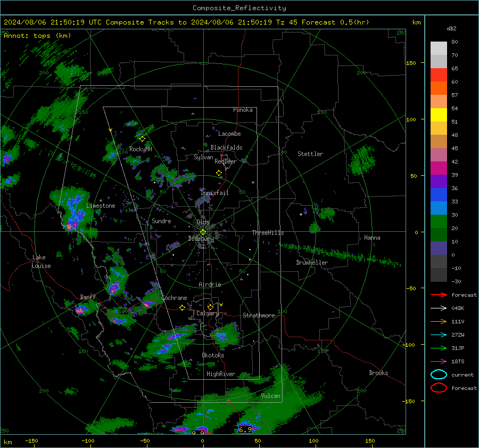The image size is (479, 448).
Task: Select the cyan 27ZW arrow symbol
Action: (x=439, y=335)
